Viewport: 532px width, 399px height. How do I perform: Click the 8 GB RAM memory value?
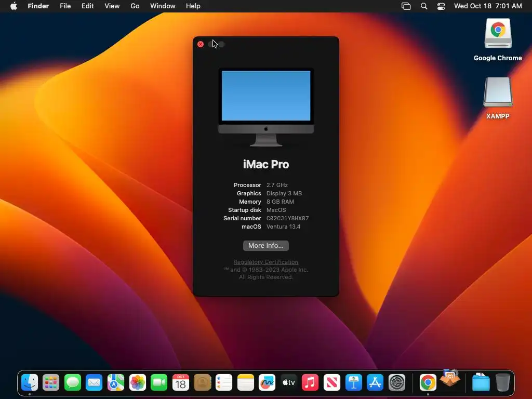(x=280, y=202)
